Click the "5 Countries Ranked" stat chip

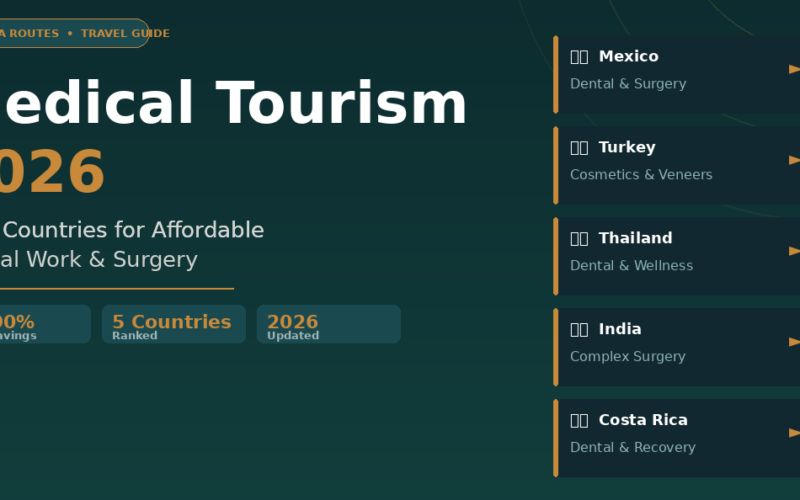point(174,324)
